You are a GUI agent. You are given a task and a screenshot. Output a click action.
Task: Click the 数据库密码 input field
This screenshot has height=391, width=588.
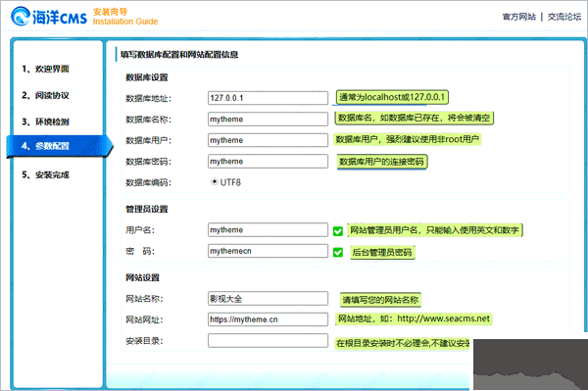pos(268,161)
